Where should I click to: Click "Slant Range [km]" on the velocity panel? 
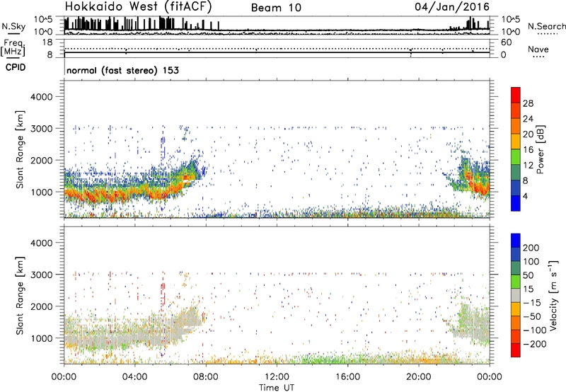[x=20, y=296]
